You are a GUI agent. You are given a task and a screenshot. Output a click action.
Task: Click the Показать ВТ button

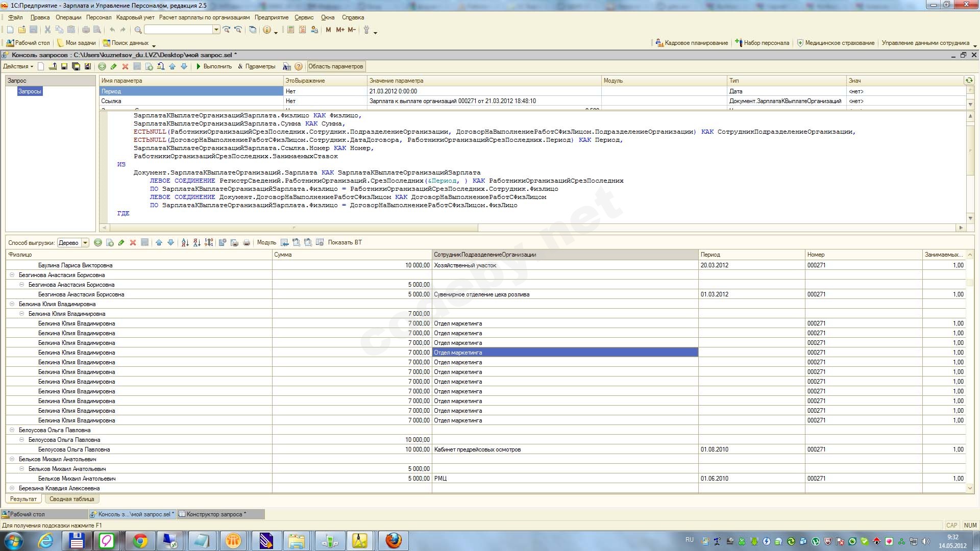click(x=345, y=242)
